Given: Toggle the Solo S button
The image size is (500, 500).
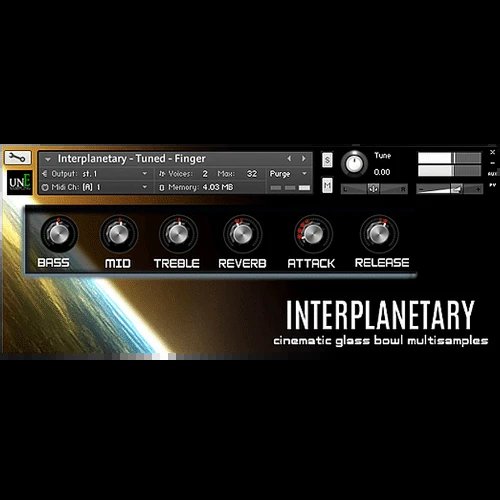Looking at the screenshot, I should pos(327,160).
